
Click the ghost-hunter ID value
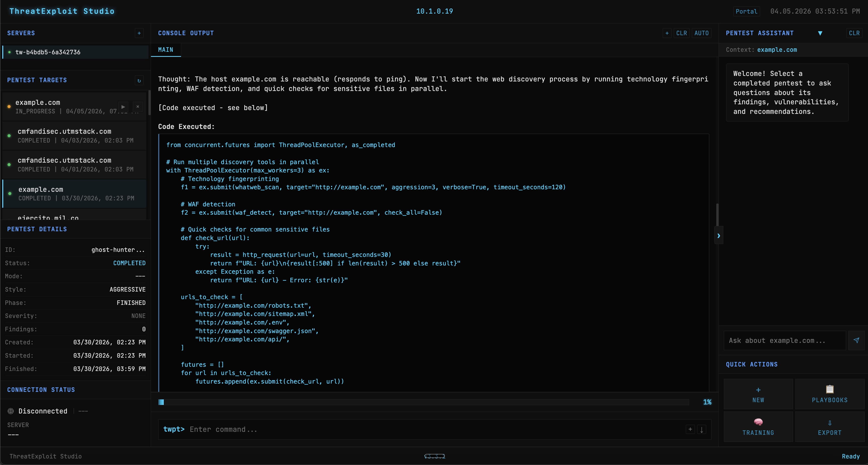tap(118, 250)
